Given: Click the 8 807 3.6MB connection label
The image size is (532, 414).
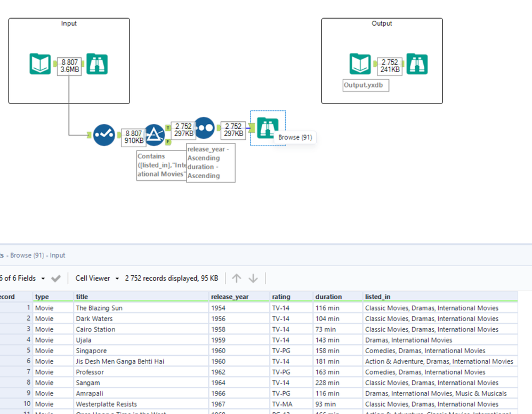Looking at the screenshot, I should click(69, 66).
